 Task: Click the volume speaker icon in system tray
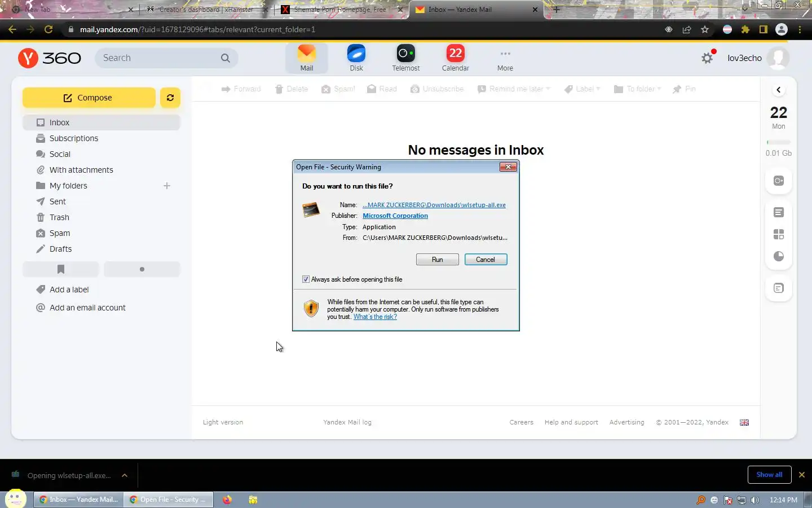pyautogui.click(x=755, y=500)
